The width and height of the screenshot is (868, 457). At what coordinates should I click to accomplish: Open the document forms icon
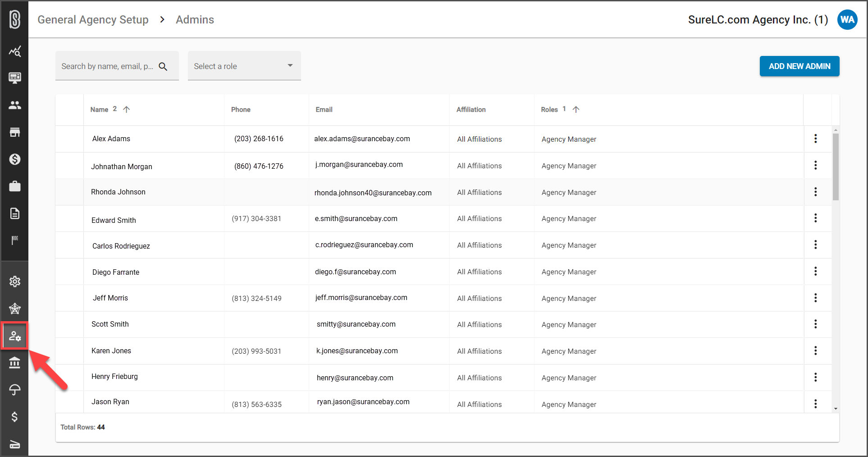(15, 213)
